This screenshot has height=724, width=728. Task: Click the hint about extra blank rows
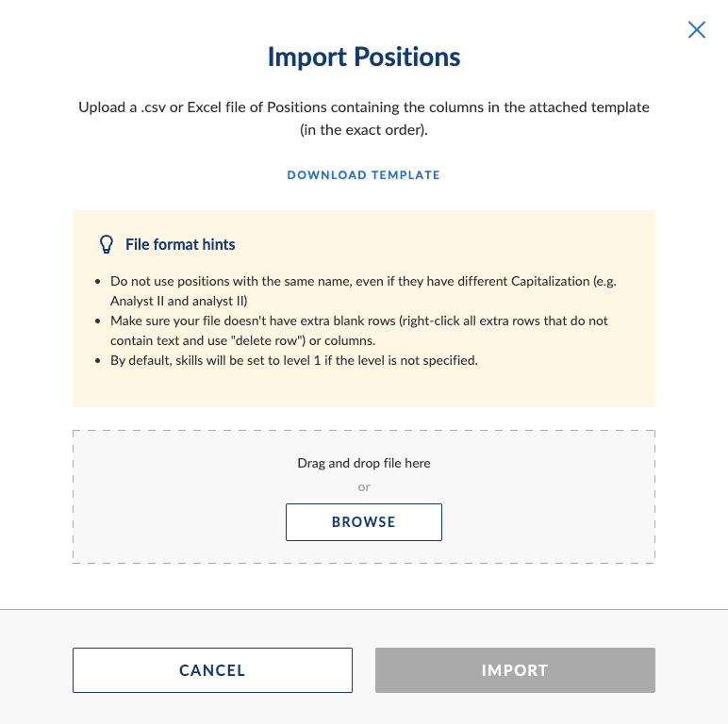tap(359, 331)
